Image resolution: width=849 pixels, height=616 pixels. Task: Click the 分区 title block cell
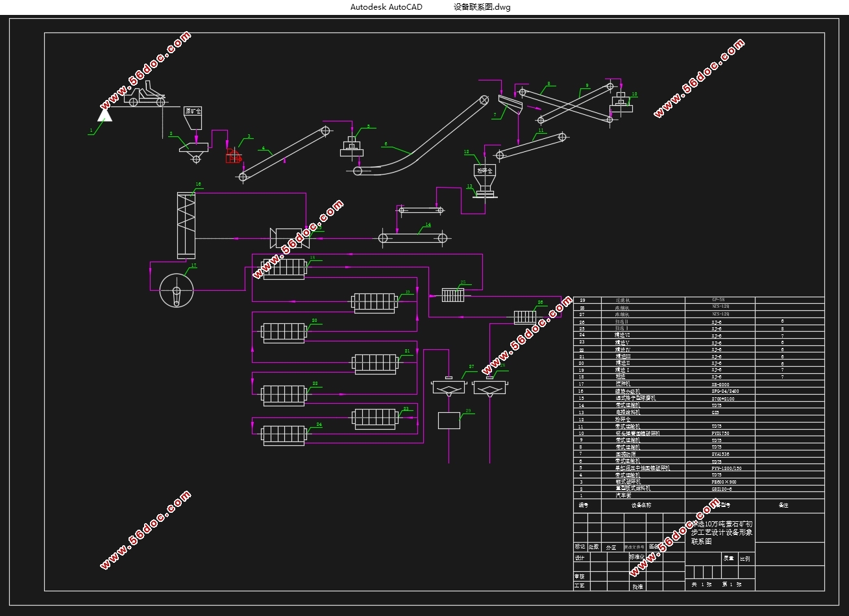(x=611, y=547)
